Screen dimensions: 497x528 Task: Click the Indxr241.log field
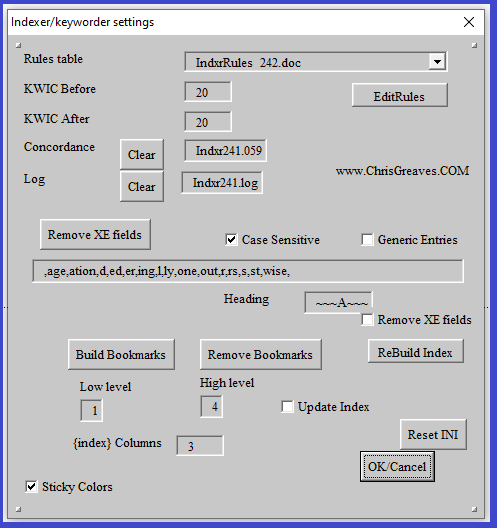tap(222, 183)
